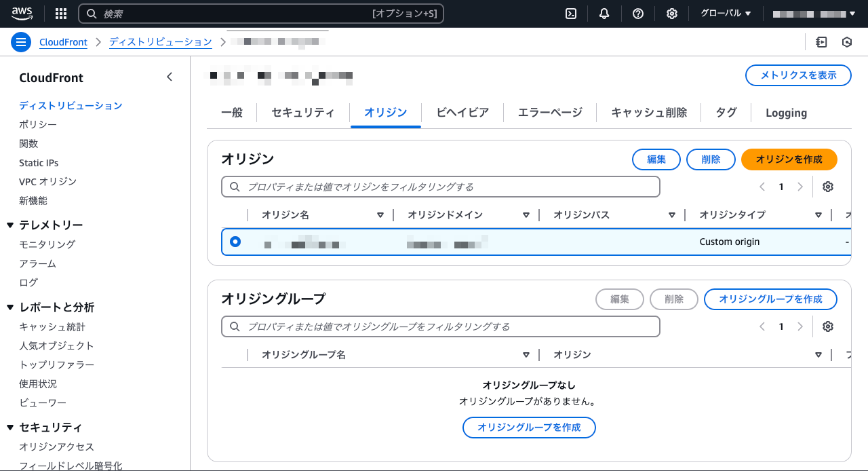Go to previous page of origin groups table
The image size is (868, 471).
pyautogui.click(x=762, y=326)
